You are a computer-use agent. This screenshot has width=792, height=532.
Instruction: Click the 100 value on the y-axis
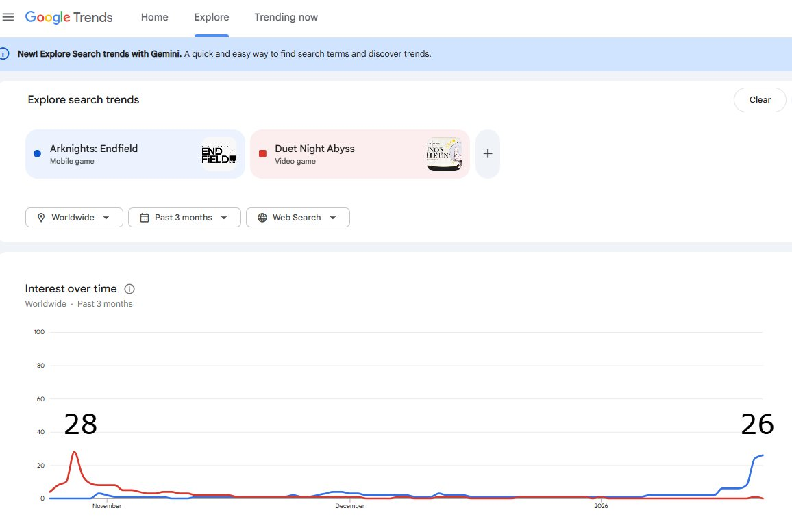[40, 332]
